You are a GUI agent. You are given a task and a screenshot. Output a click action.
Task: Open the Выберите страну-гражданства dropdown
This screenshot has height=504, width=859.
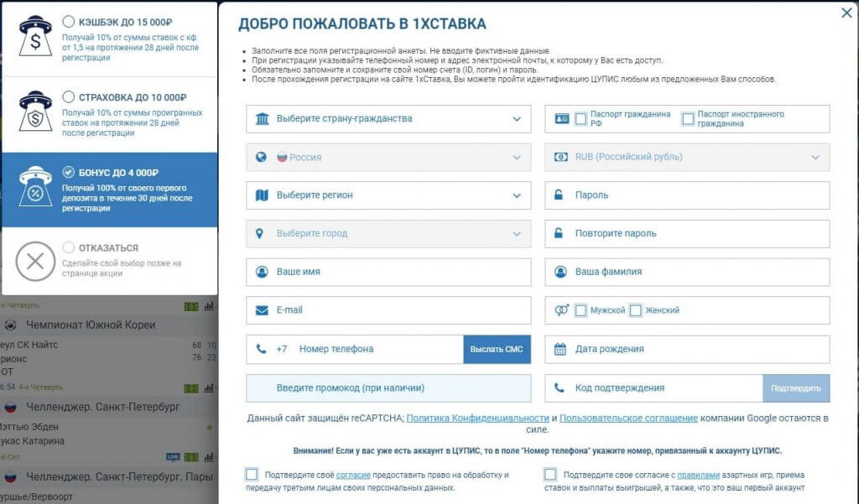(x=388, y=119)
